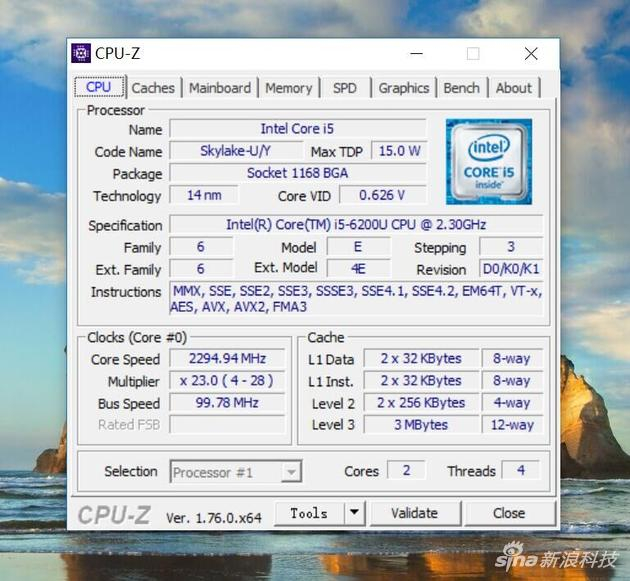Click the L1 Data 2 x 32 KBytes value

click(421, 358)
